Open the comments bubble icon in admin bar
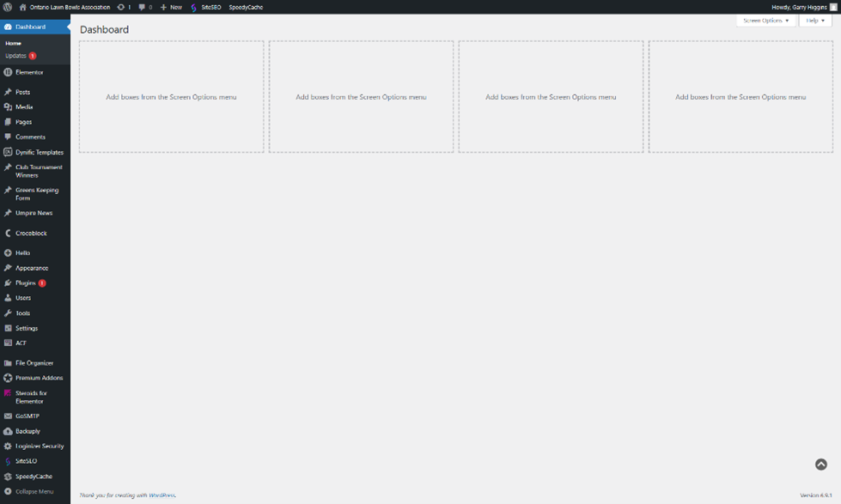Screen dimensions: 841x504 143,7
